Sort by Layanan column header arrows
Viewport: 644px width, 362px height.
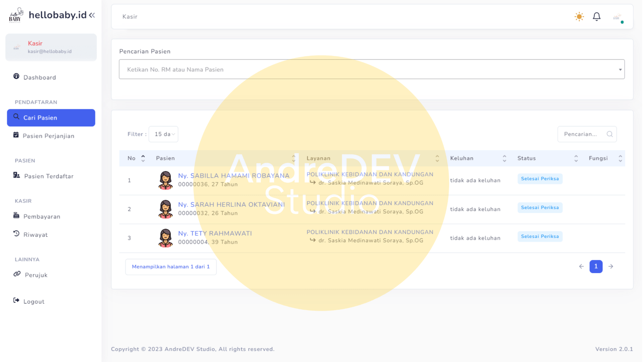point(437,158)
